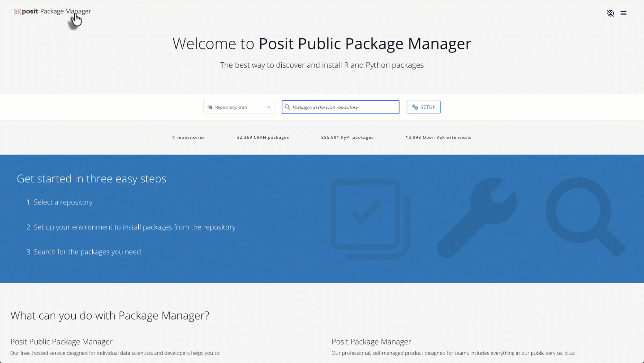Click the 'Posit Public Package Manager' section heading
Viewport: 644px width, 363px height.
click(61, 341)
